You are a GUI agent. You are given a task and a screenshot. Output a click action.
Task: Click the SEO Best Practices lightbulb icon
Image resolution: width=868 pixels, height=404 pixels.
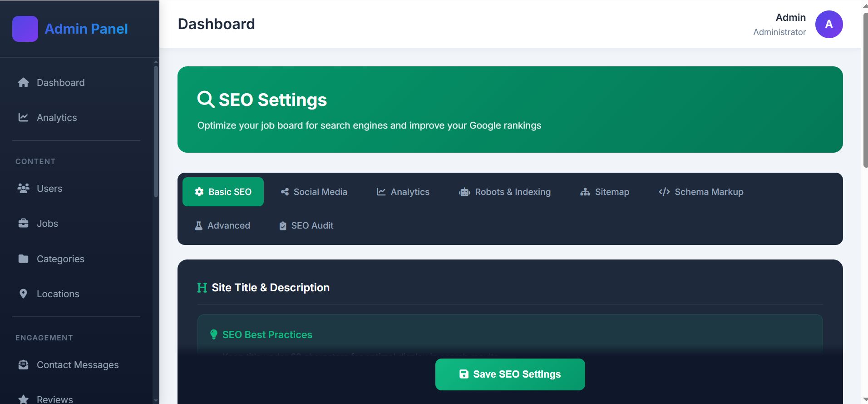pyautogui.click(x=214, y=335)
